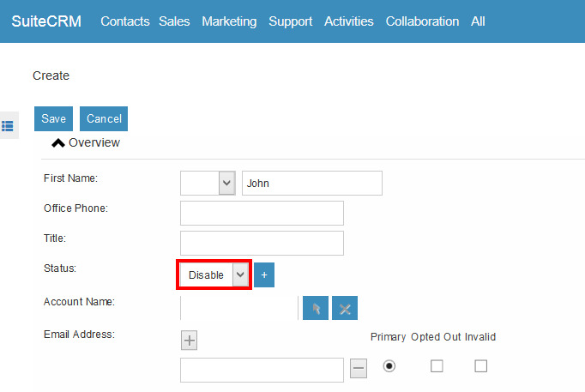Viewport: 585px width, 392px height.
Task: Remove email address with minus icon
Action: tap(359, 368)
